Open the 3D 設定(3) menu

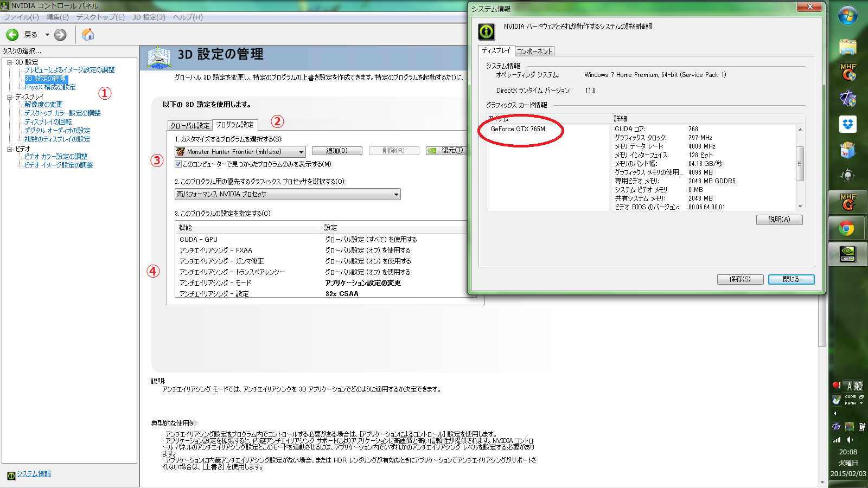tap(149, 17)
